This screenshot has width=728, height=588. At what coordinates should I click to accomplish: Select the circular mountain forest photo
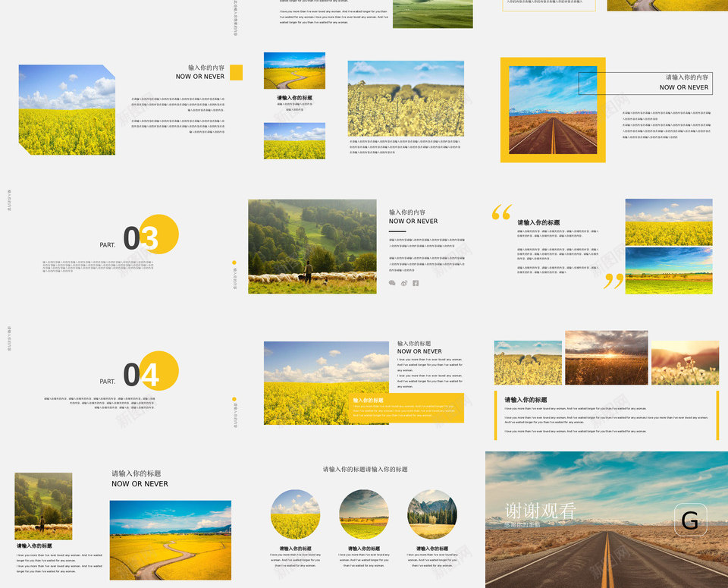[x=432, y=514]
